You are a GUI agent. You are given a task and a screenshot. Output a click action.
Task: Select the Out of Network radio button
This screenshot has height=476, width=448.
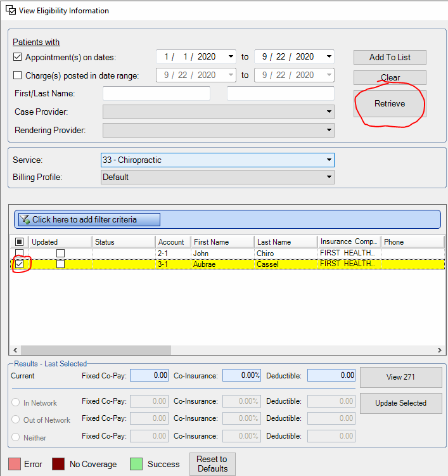click(15, 420)
